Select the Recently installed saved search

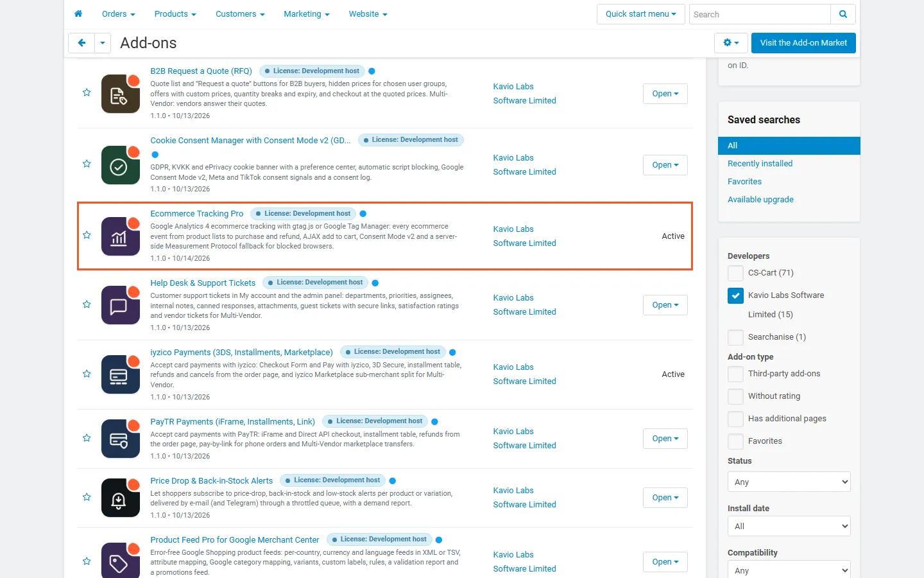[760, 164]
